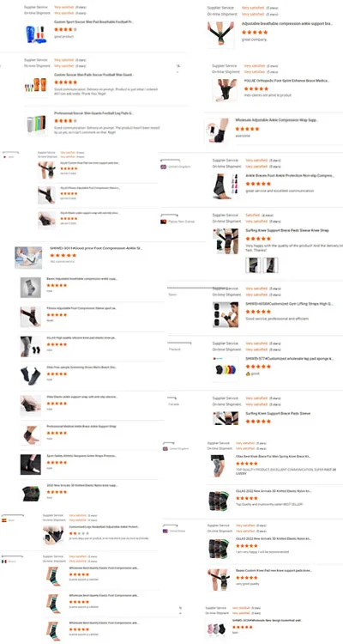Open the blue soccer shin pad product image

[x=36, y=33]
